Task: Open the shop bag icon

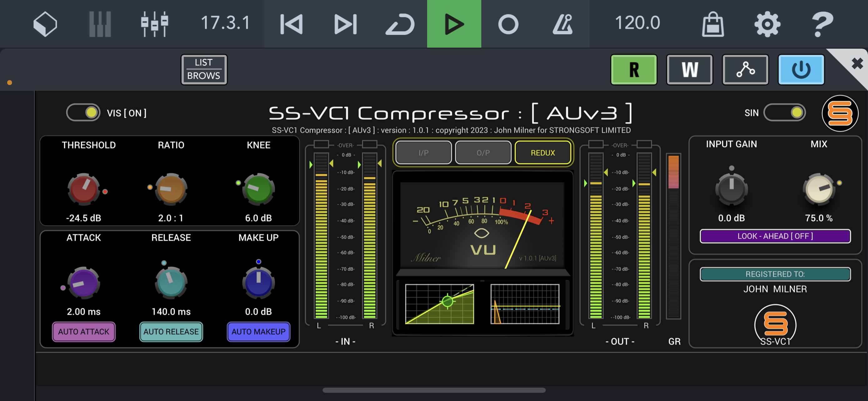Action: tap(713, 24)
